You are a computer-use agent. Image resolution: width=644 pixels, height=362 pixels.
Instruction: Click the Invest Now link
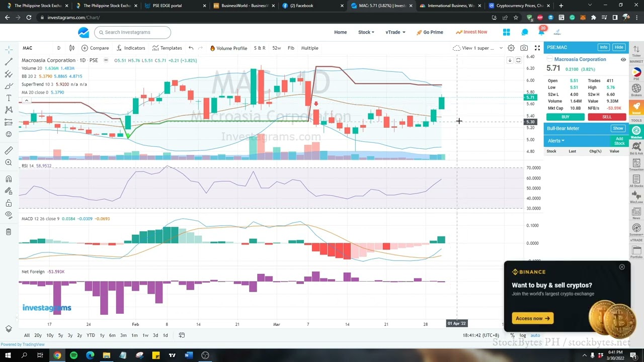[471, 32]
